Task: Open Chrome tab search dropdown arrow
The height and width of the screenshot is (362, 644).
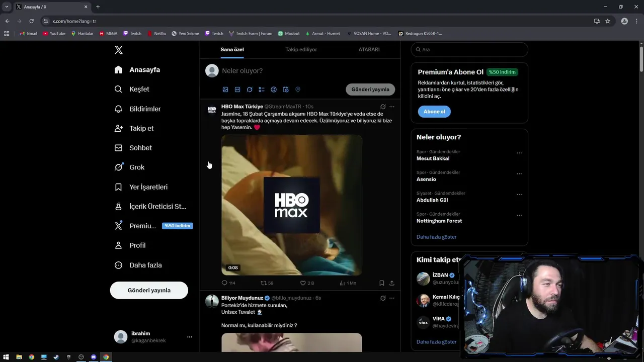Action: [x=7, y=7]
